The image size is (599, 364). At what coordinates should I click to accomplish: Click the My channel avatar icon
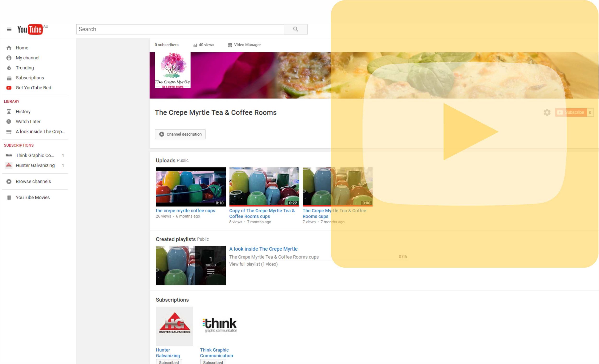coord(9,58)
